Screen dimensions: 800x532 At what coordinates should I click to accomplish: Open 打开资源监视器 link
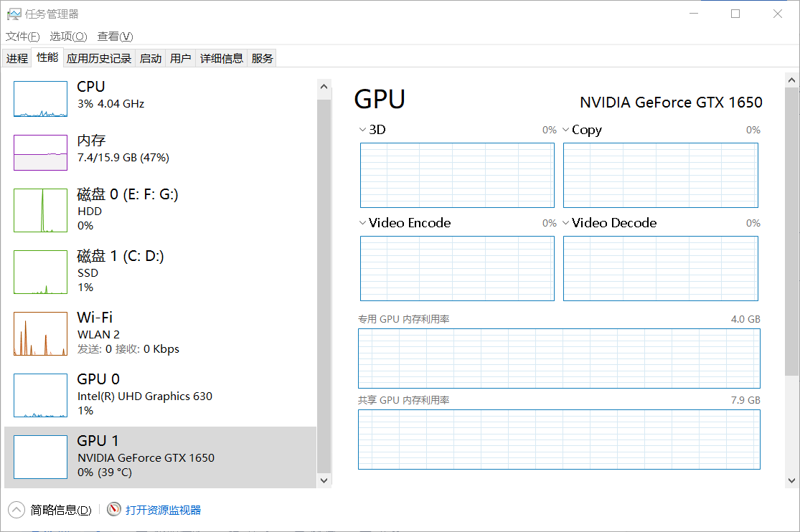point(164,510)
